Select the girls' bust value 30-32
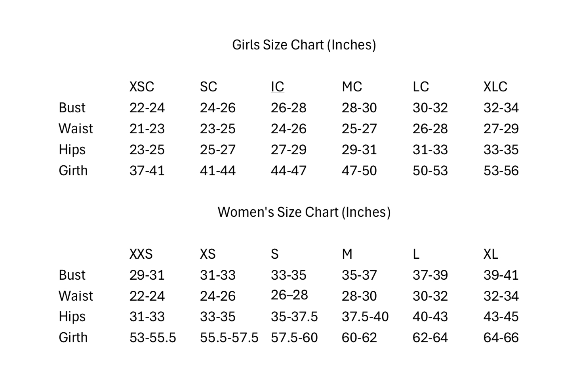Image resolution: width=579 pixels, height=392 pixels. tap(430, 108)
